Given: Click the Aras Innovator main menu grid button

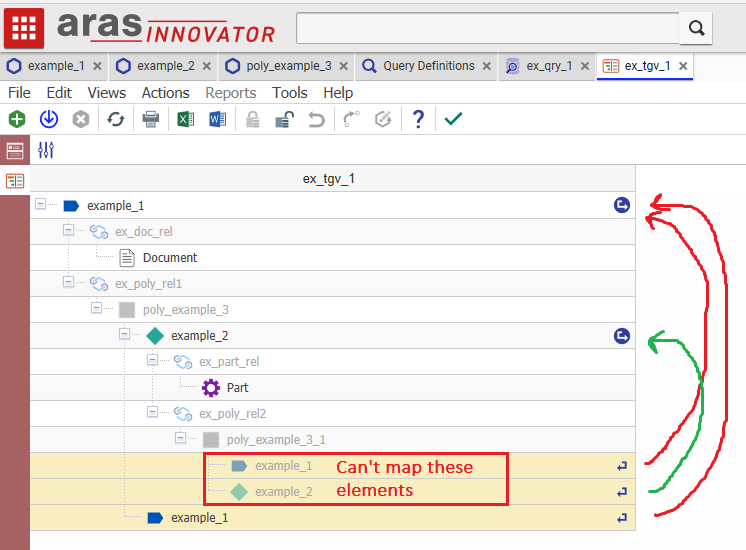Looking at the screenshot, I should (24, 28).
